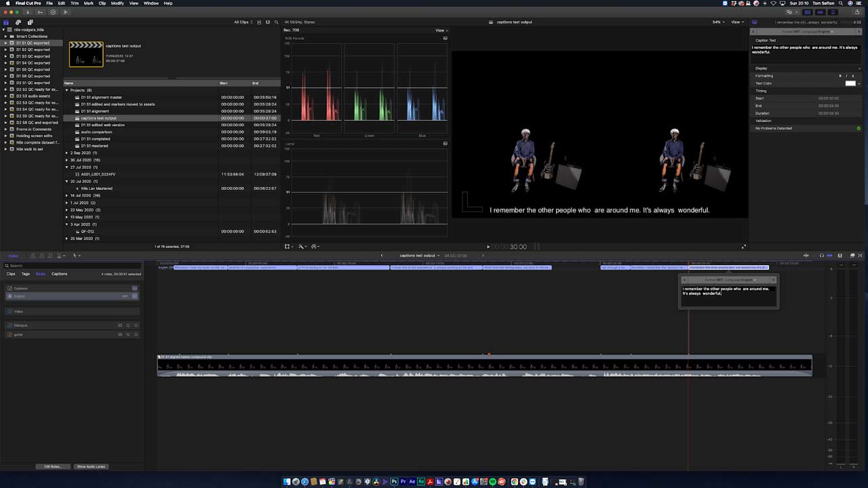Select the captions test output thumbnail
Viewport: 868px width, 488px height.
point(86,54)
